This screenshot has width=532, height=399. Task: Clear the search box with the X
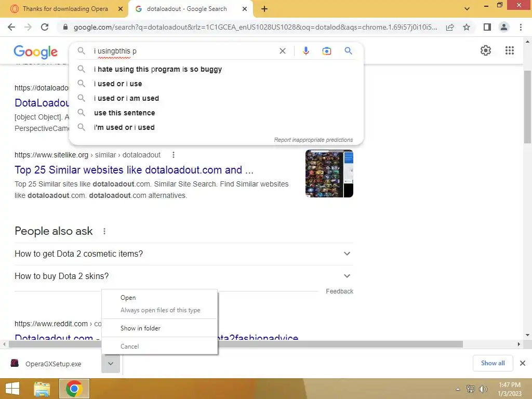pyautogui.click(x=282, y=51)
